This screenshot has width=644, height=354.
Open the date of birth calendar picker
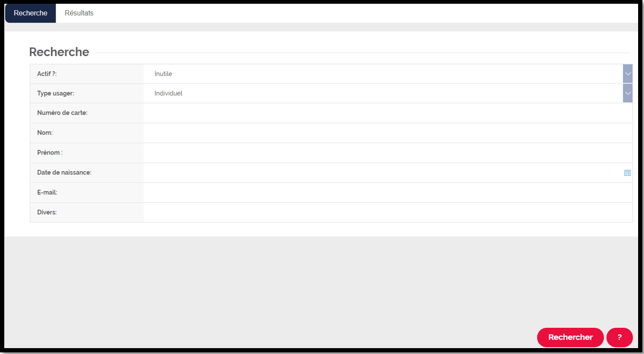click(x=627, y=173)
